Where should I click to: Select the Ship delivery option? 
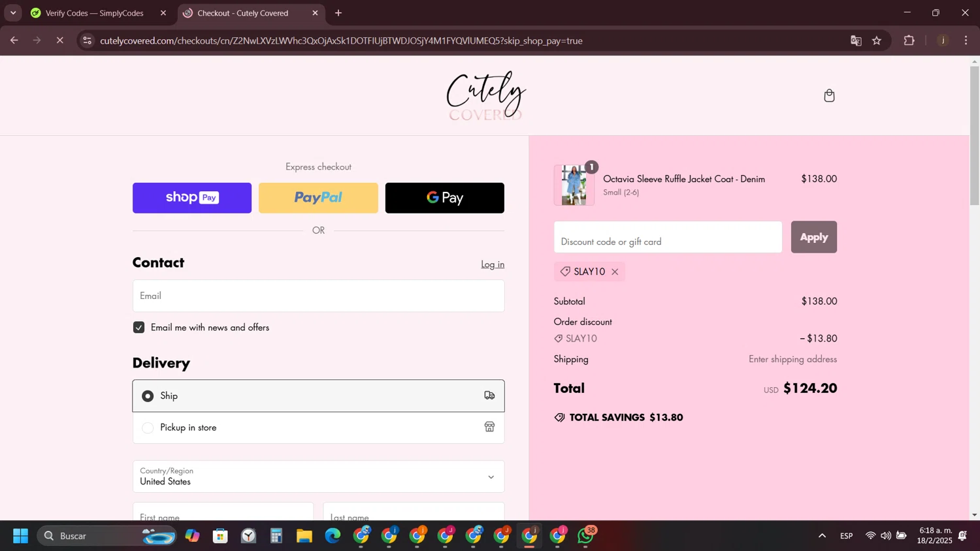pos(318,396)
